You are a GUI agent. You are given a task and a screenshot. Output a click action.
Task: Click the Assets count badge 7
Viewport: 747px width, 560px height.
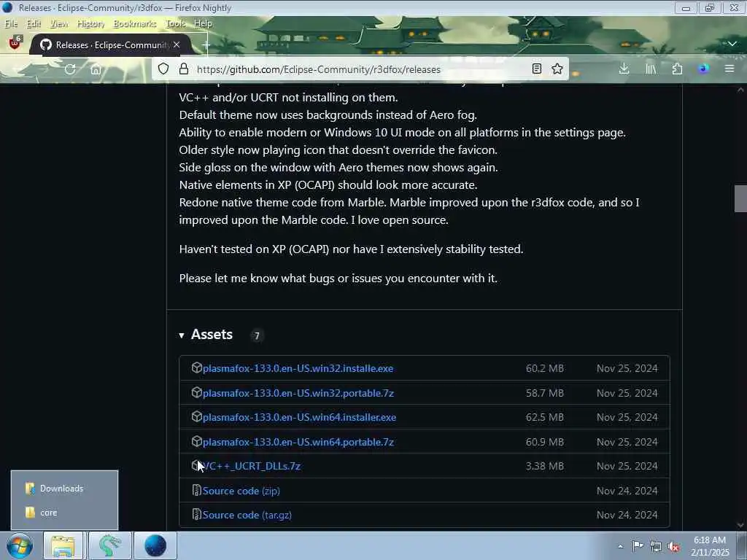pos(257,335)
